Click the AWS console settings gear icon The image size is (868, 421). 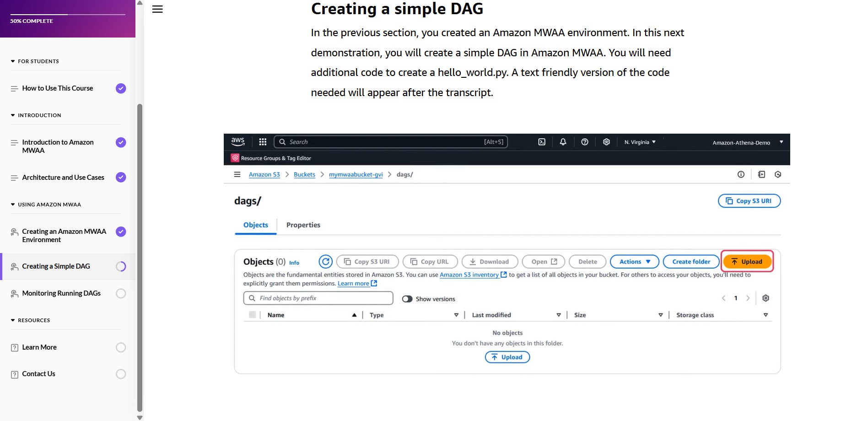point(606,142)
